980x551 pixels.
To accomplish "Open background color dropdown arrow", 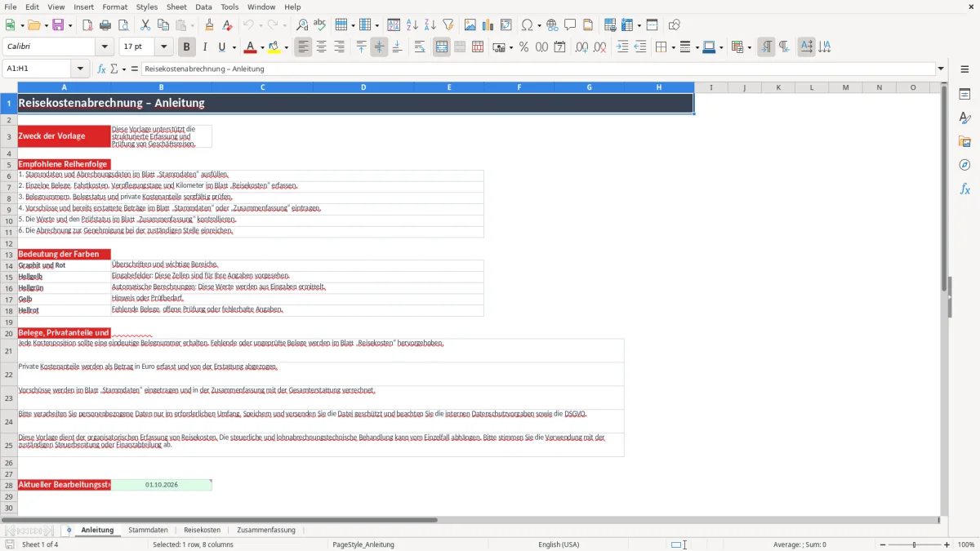I will (x=286, y=47).
